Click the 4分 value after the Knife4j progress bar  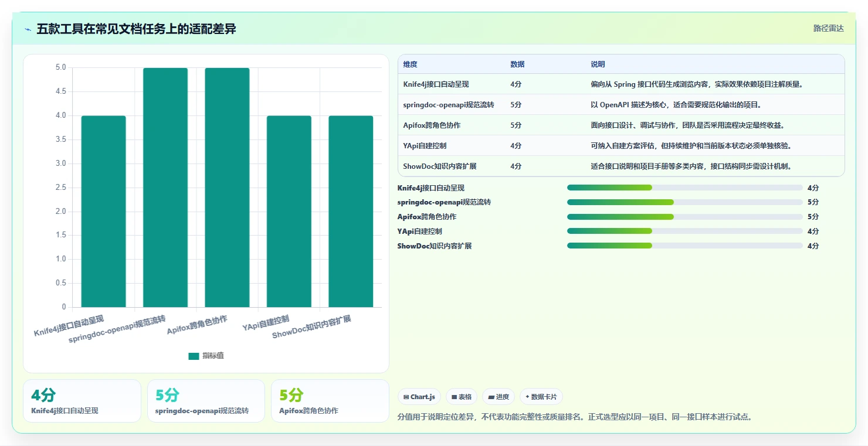coord(813,188)
